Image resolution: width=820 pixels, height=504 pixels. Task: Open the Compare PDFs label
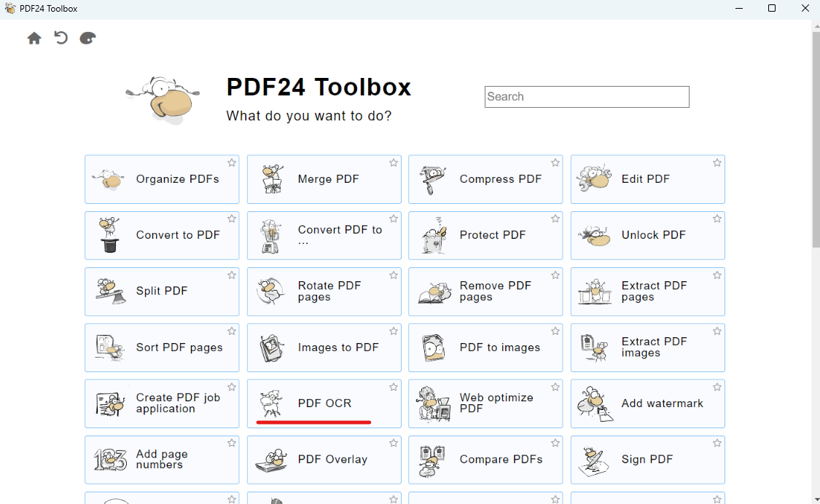click(x=501, y=460)
